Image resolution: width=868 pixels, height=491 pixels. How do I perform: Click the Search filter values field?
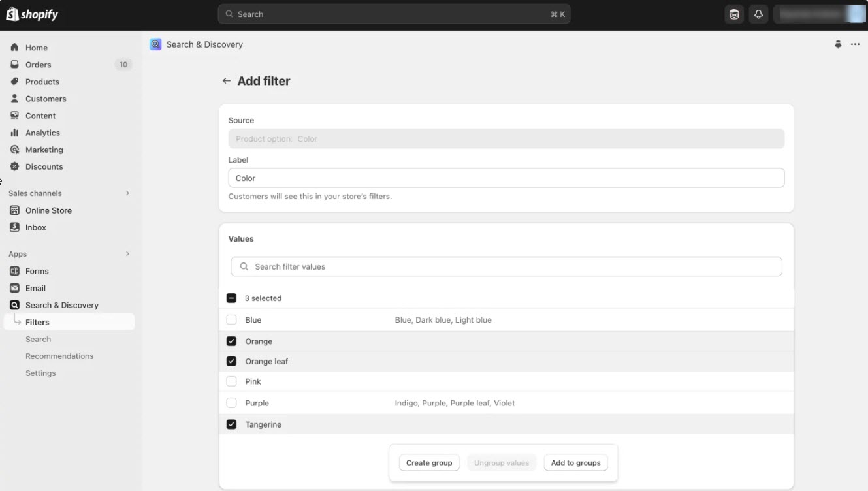506,266
